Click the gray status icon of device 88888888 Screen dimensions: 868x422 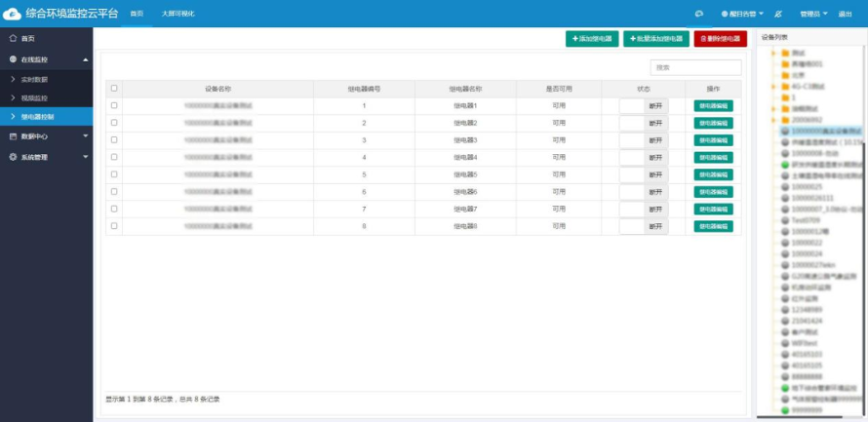(x=784, y=376)
